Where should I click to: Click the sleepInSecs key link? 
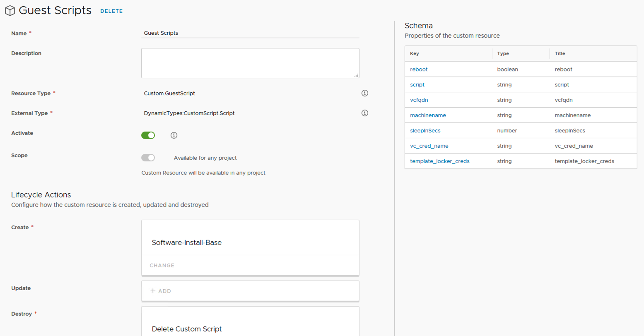click(x=425, y=131)
